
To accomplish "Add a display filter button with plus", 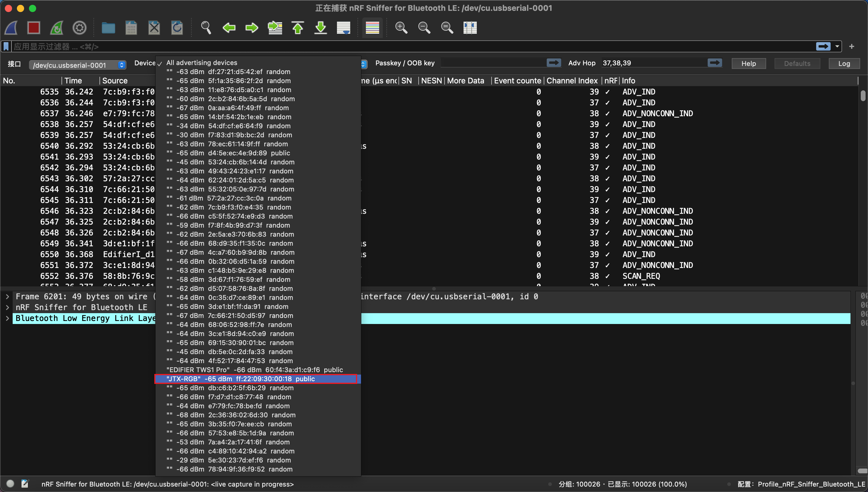I will click(x=851, y=46).
